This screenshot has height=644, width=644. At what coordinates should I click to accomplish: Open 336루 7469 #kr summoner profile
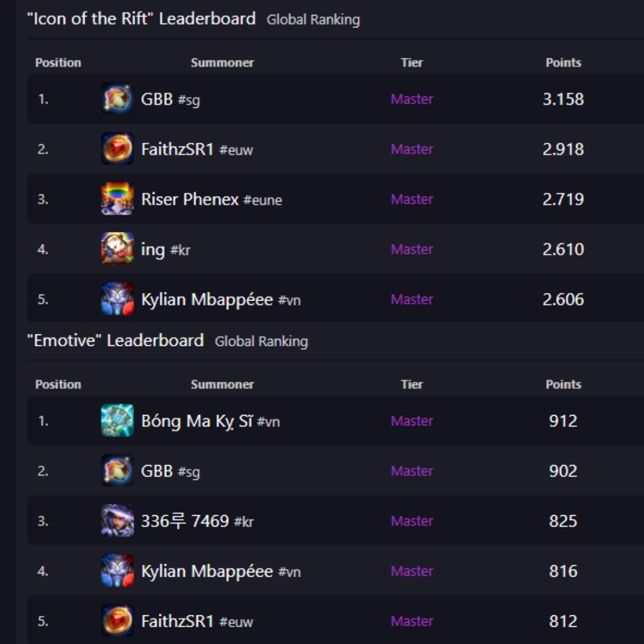click(x=197, y=521)
